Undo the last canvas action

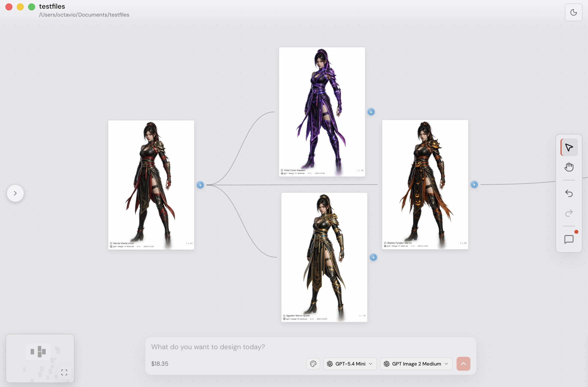click(569, 193)
